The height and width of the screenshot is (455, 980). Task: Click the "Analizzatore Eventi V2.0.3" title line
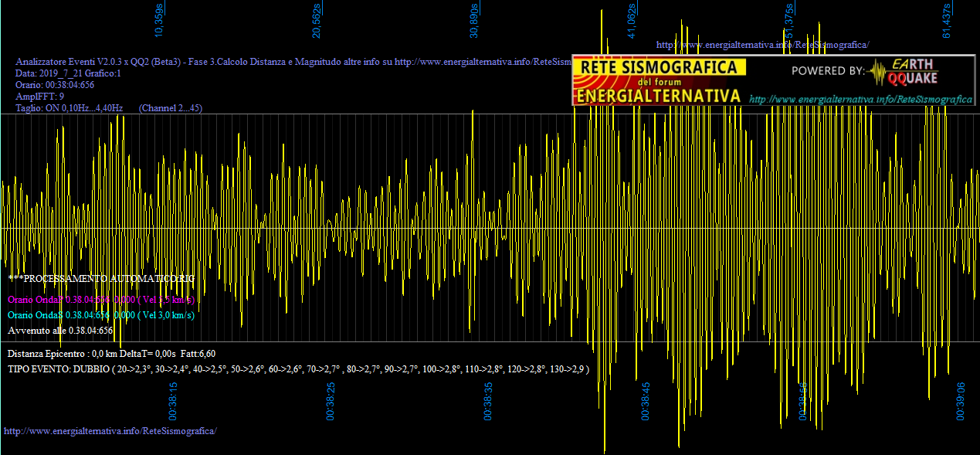coord(293,62)
